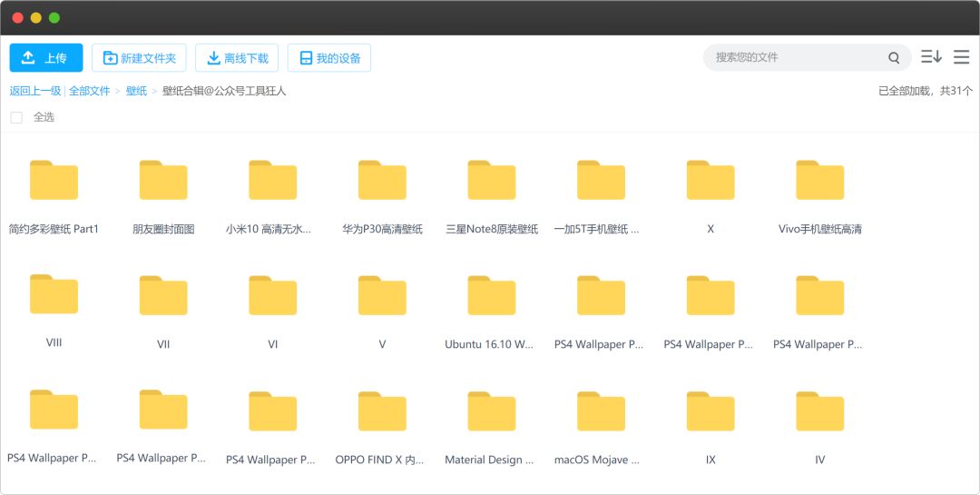
Task: Click the 上传 upload button
Action: coord(45,57)
